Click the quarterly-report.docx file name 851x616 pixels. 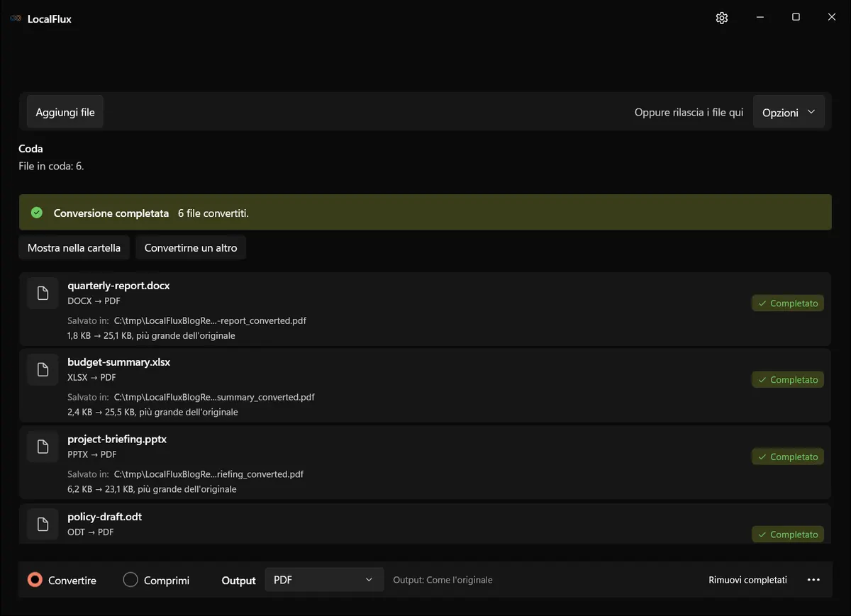click(118, 286)
